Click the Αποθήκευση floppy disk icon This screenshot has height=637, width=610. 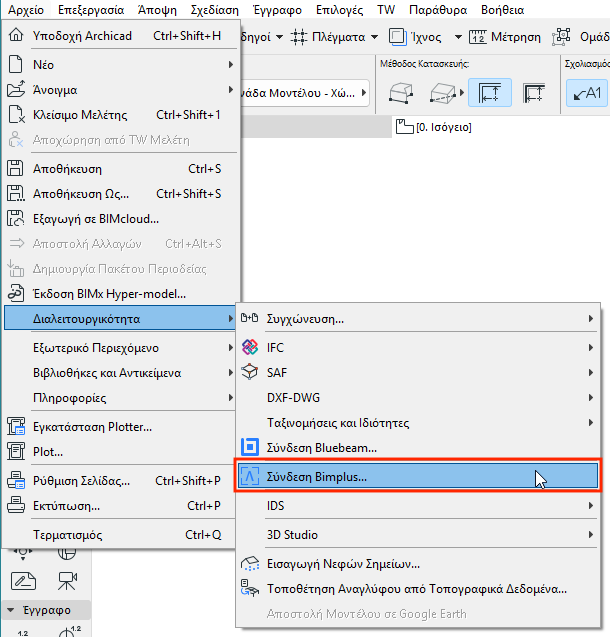pyautogui.click(x=15, y=168)
